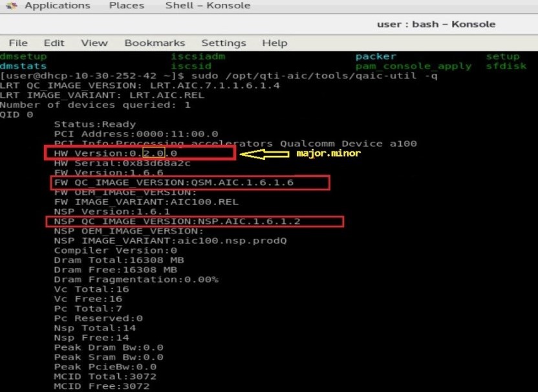This screenshot has width=538, height=392.
Task: Open the View menu
Action: point(94,43)
